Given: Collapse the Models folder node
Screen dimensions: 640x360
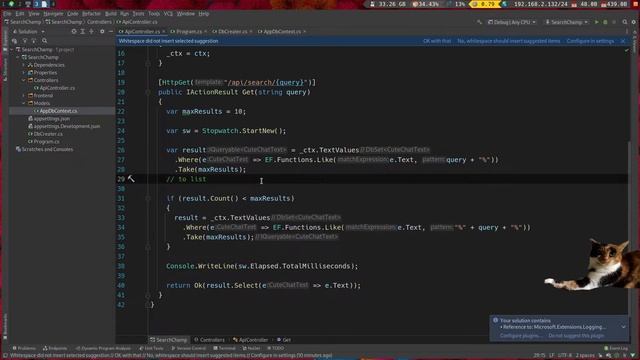Looking at the screenshot, I should pos(24,103).
